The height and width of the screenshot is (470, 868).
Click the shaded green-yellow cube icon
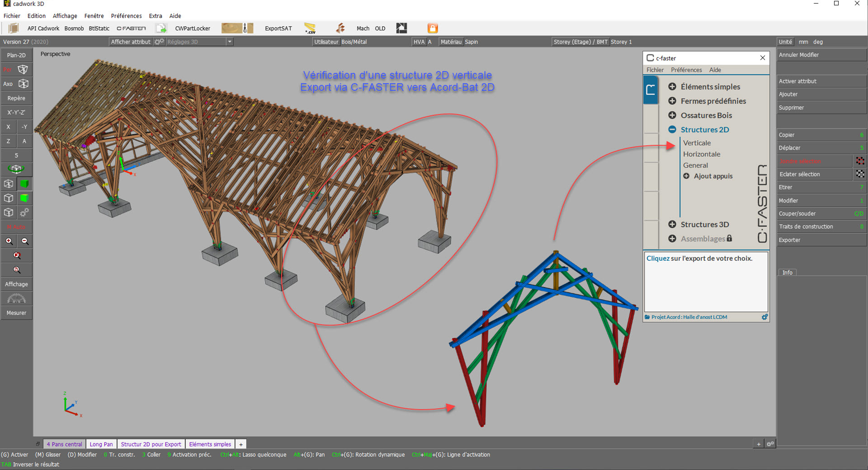pos(24,198)
